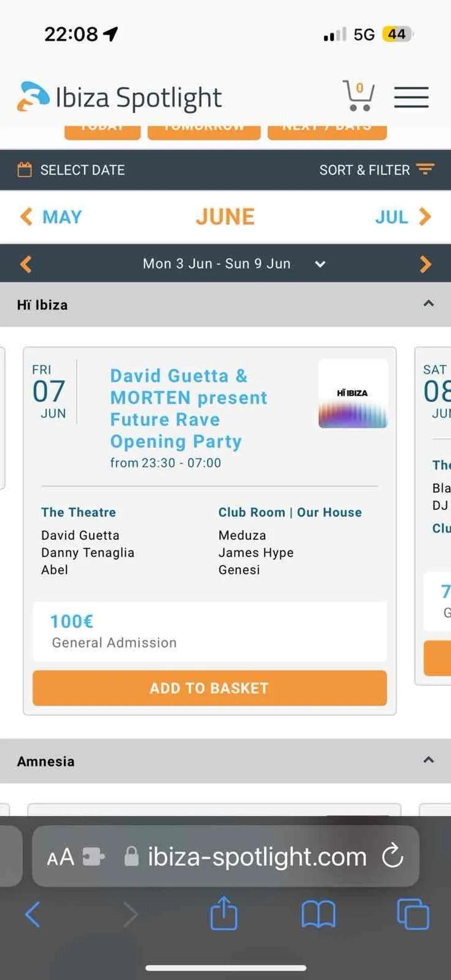Viewport: 451px width, 980px height.
Task: Tap the Hï Ibiza event thumbnail
Action: [x=353, y=394]
